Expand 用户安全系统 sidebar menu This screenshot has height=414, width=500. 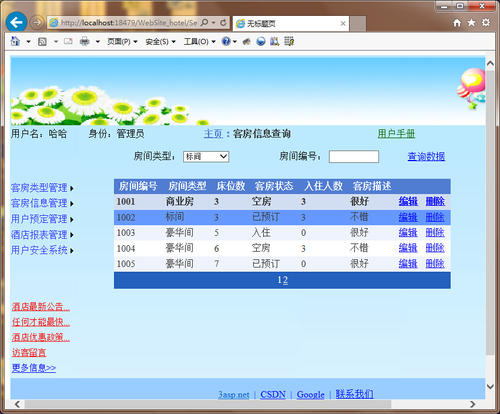pyautogui.click(x=42, y=250)
